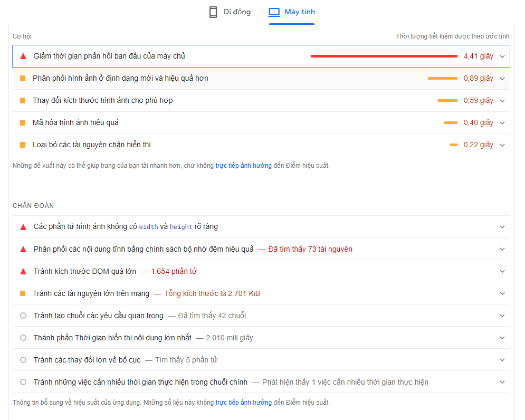
Task: Click the mobile phone icon
Action: (213, 12)
